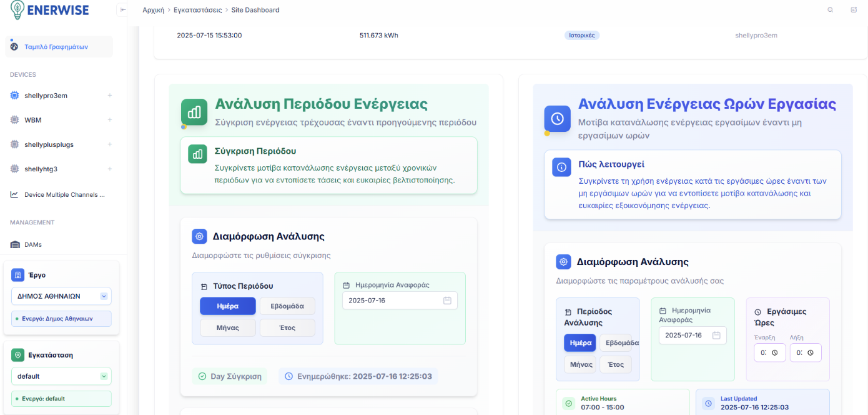Click the search icon in top bar
The image size is (868, 415).
[x=830, y=10]
